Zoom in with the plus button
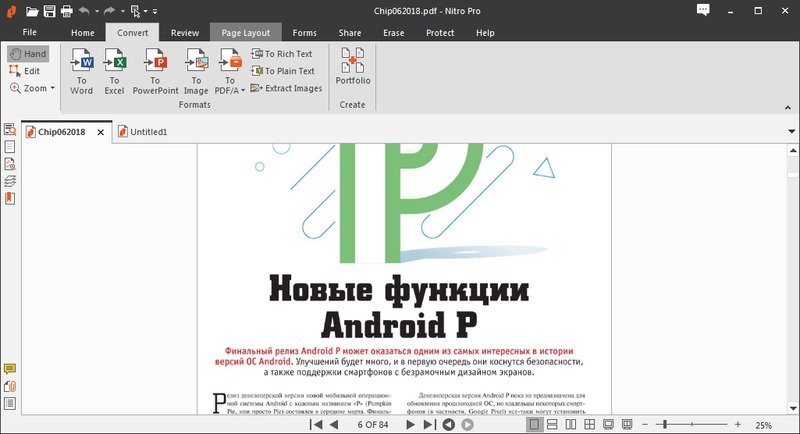This screenshot has height=434, width=800. coord(738,424)
